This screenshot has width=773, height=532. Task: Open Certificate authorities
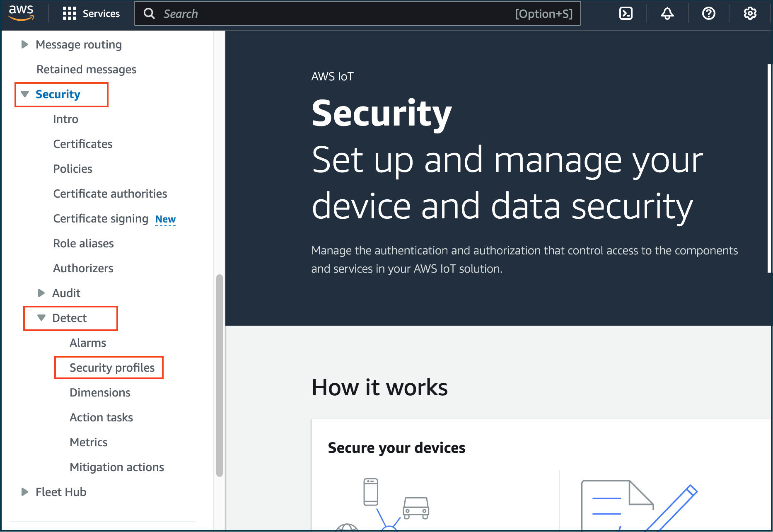[110, 193]
